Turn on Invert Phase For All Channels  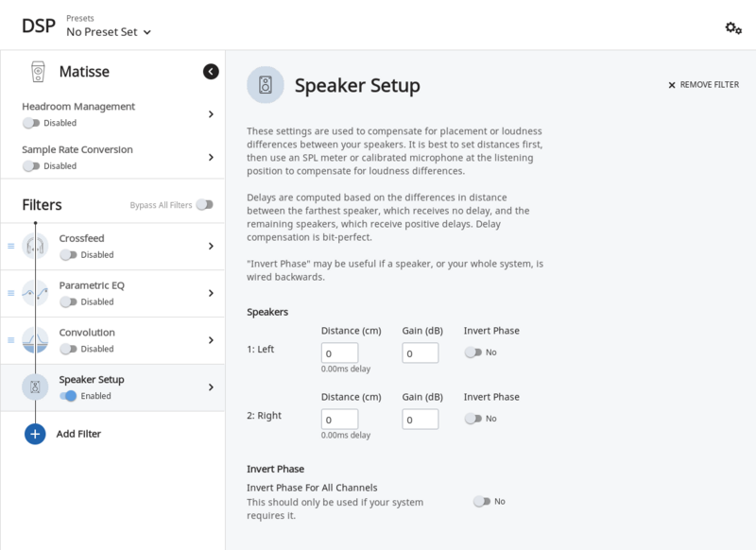coord(482,502)
